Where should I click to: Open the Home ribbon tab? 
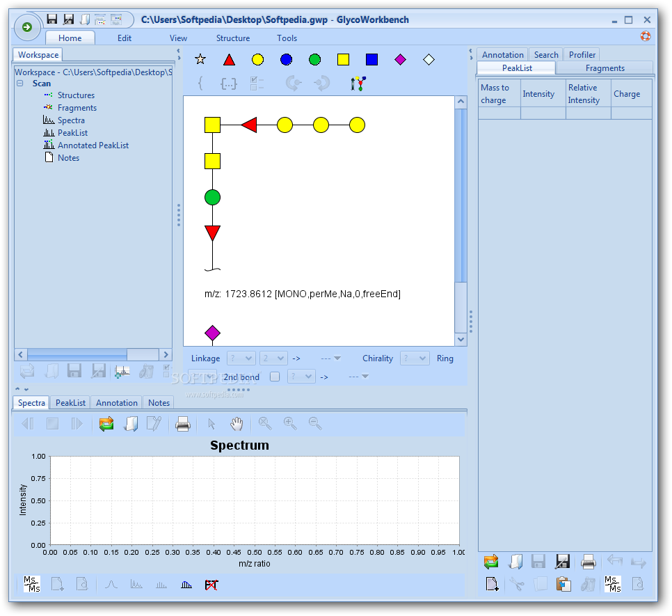point(70,38)
